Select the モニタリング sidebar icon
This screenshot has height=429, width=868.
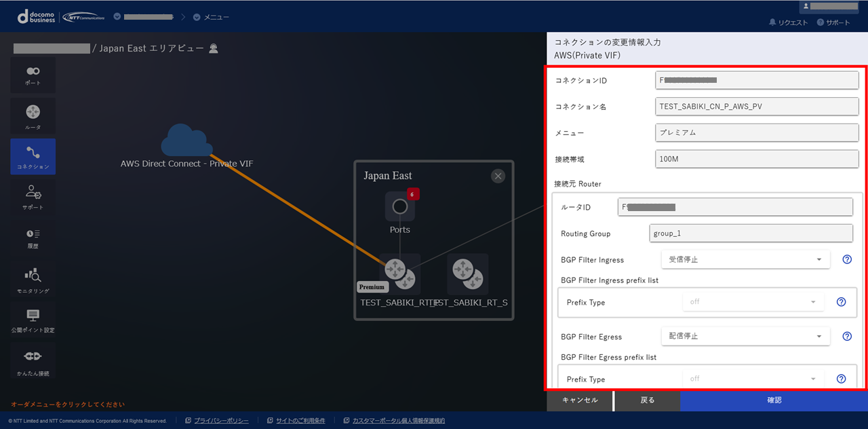tap(33, 279)
